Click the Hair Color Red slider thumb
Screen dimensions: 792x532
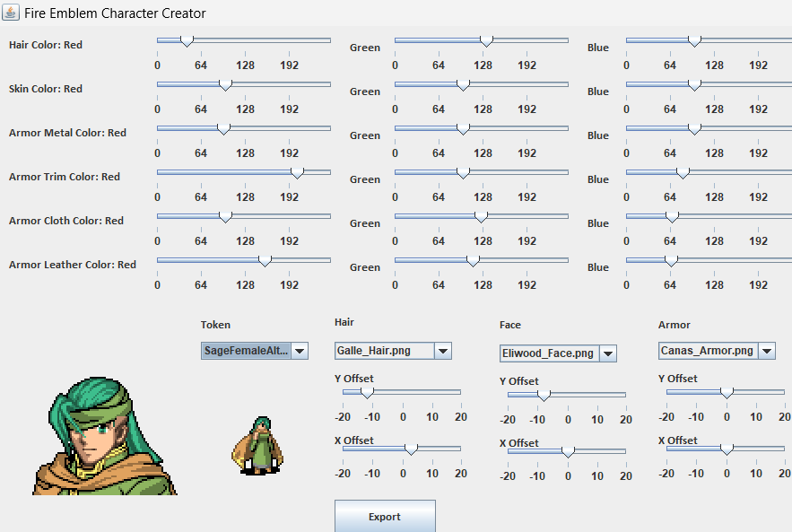click(x=187, y=41)
